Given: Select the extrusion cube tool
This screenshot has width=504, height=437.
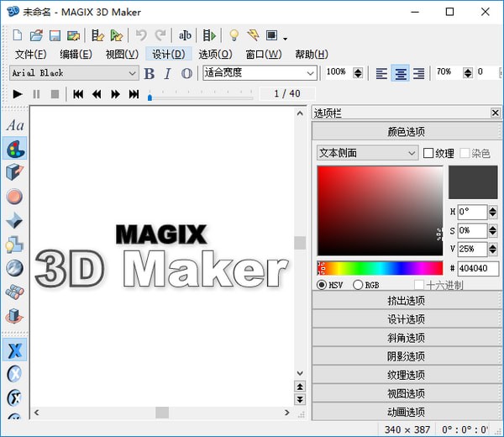Looking at the screenshot, I should tap(15, 172).
